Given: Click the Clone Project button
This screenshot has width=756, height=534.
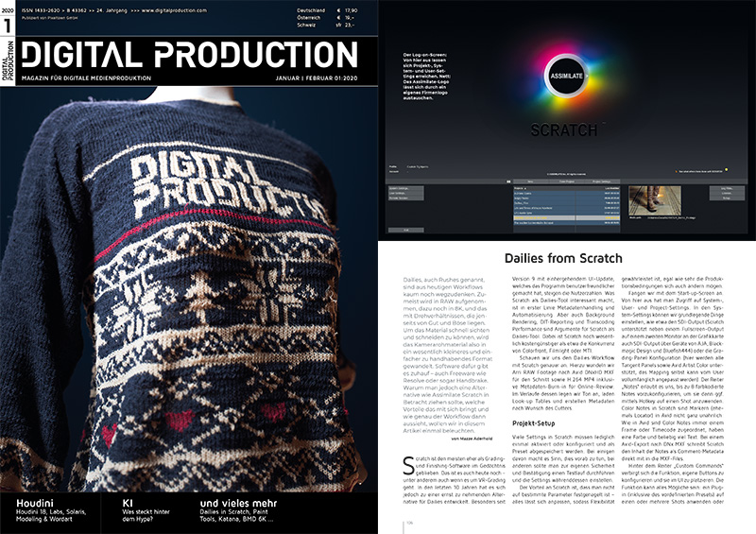Looking at the screenshot, I should tap(566, 181).
